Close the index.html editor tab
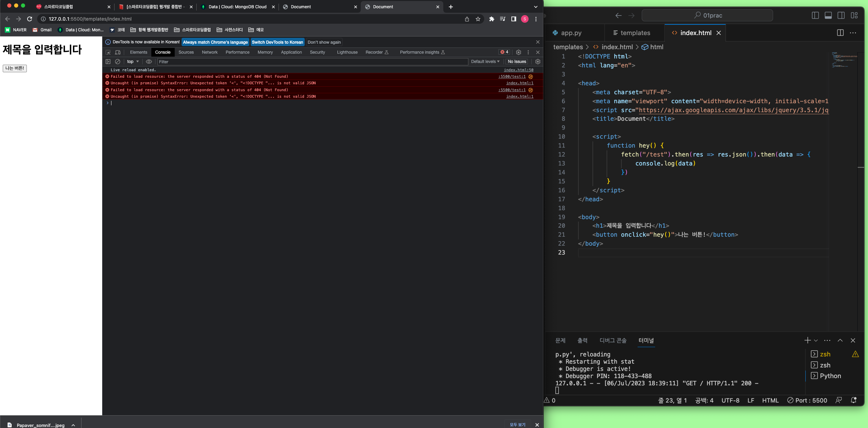The image size is (868, 428). pyautogui.click(x=719, y=33)
